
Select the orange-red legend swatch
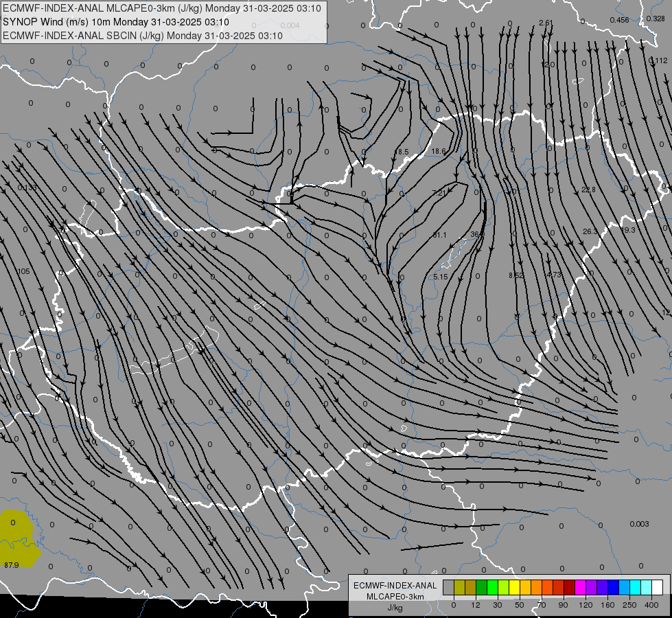coord(547,587)
